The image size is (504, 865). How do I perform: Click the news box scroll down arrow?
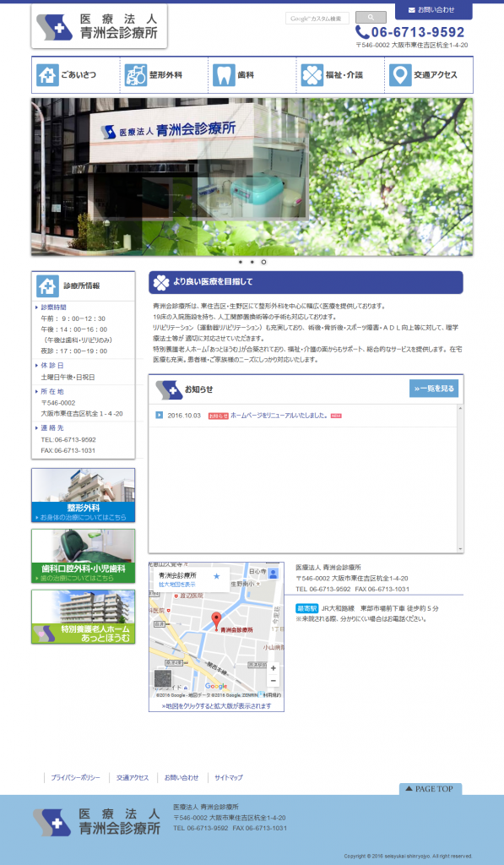point(460,549)
